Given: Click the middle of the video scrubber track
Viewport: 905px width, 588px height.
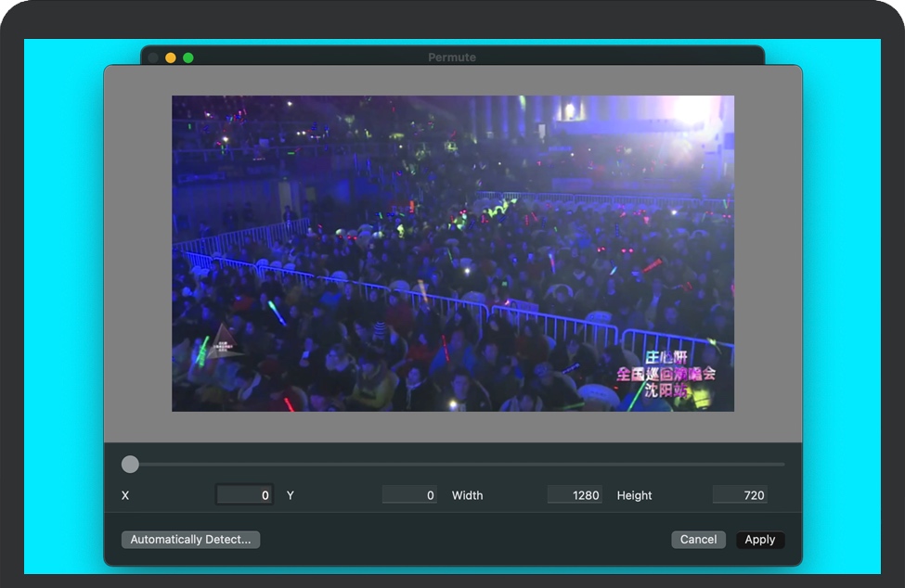Looking at the screenshot, I should pos(457,465).
